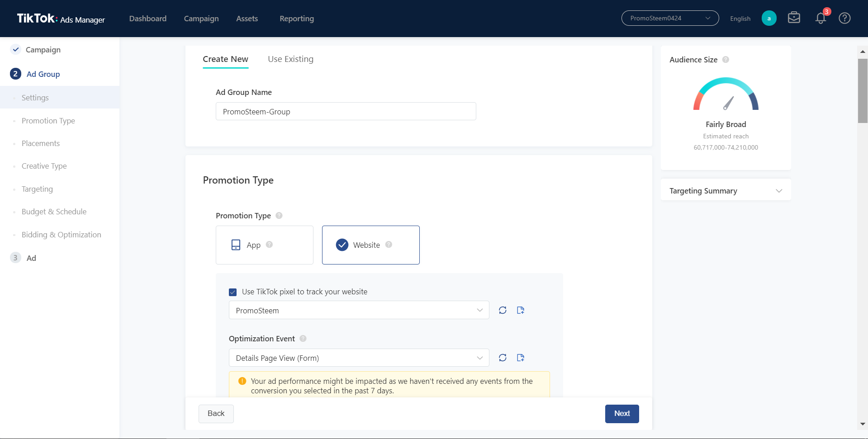868x439 pixels.
Task: Jump to Promotion Type section in sidebar
Action: [x=48, y=121]
